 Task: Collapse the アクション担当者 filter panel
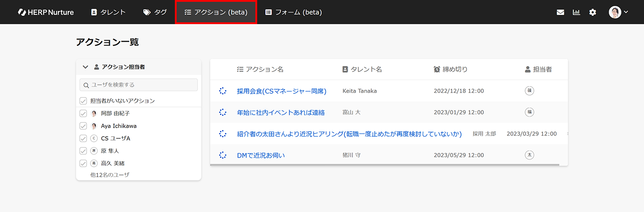pyautogui.click(x=85, y=67)
